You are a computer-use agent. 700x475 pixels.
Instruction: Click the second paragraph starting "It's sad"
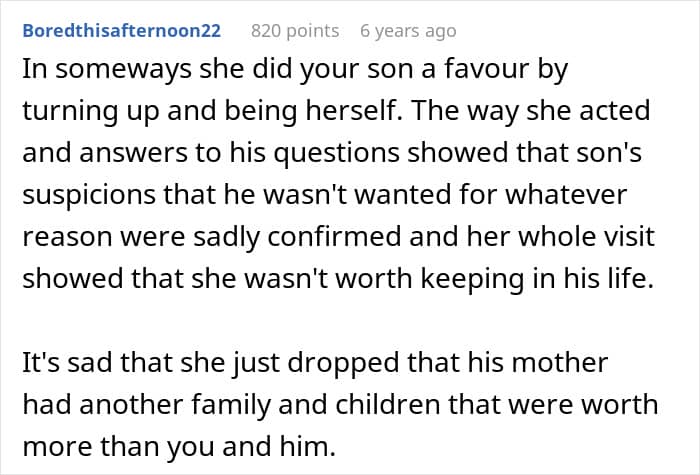[x=340, y=404]
